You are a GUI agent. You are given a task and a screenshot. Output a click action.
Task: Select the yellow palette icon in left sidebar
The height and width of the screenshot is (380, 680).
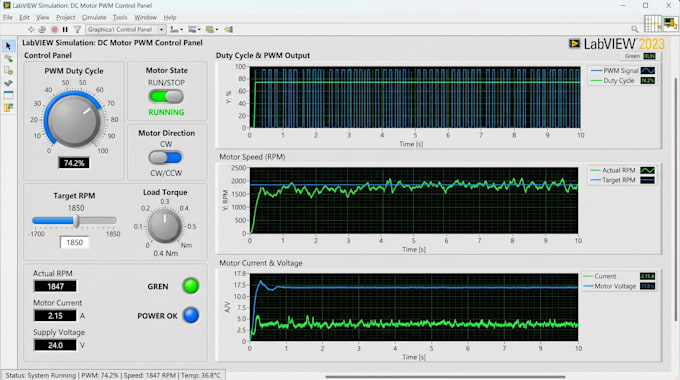tap(8, 107)
